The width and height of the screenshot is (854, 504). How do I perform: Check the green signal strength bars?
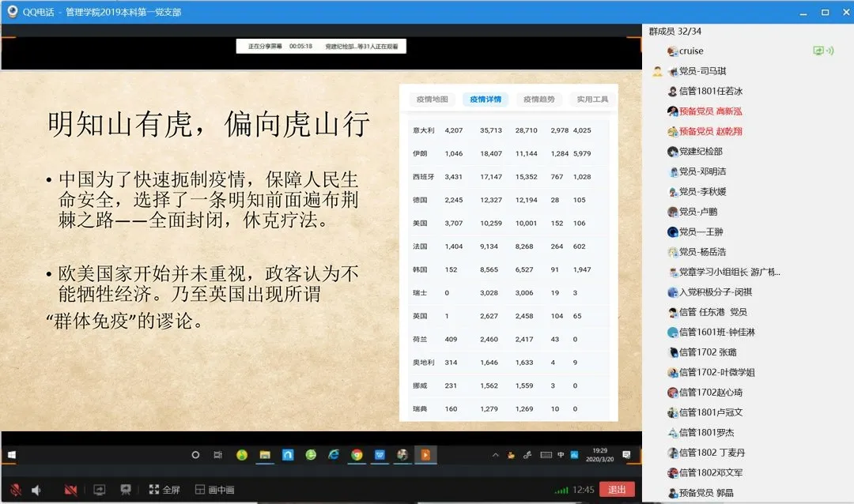tap(561, 490)
